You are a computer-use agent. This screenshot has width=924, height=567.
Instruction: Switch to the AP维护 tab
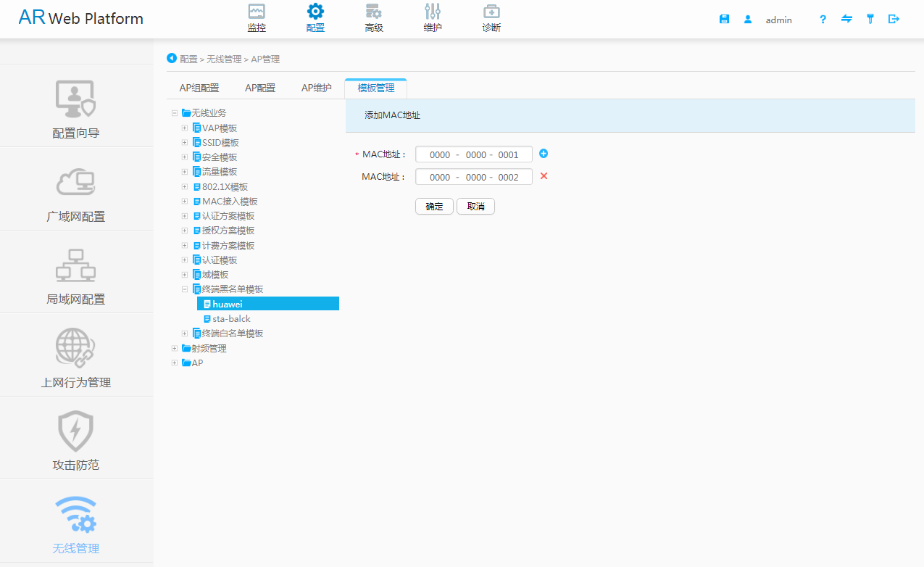315,87
